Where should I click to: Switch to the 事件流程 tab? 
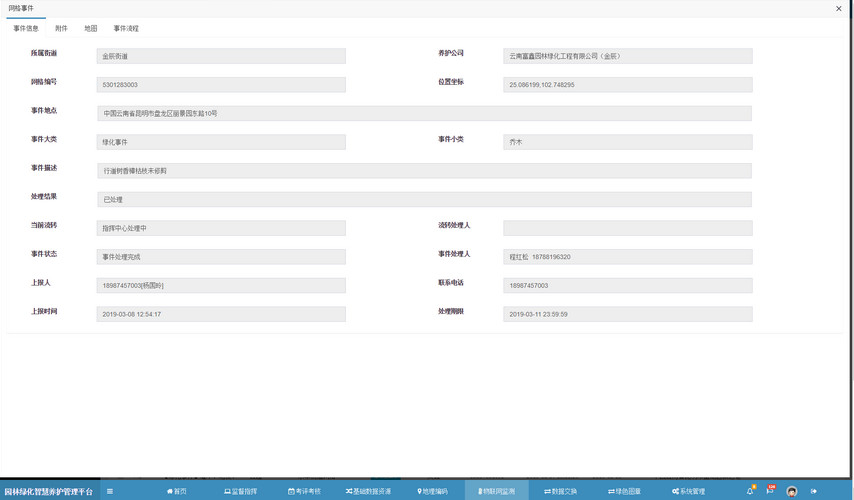point(126,29)
